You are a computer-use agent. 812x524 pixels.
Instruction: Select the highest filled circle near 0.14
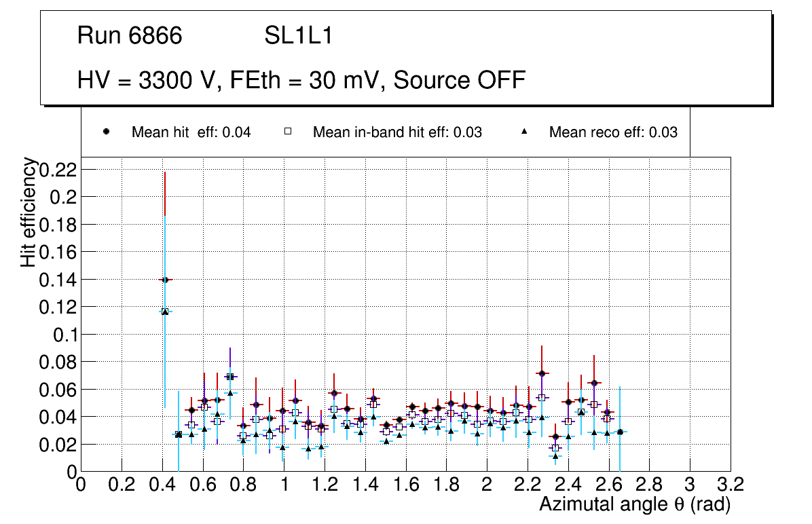coord(164,280)
